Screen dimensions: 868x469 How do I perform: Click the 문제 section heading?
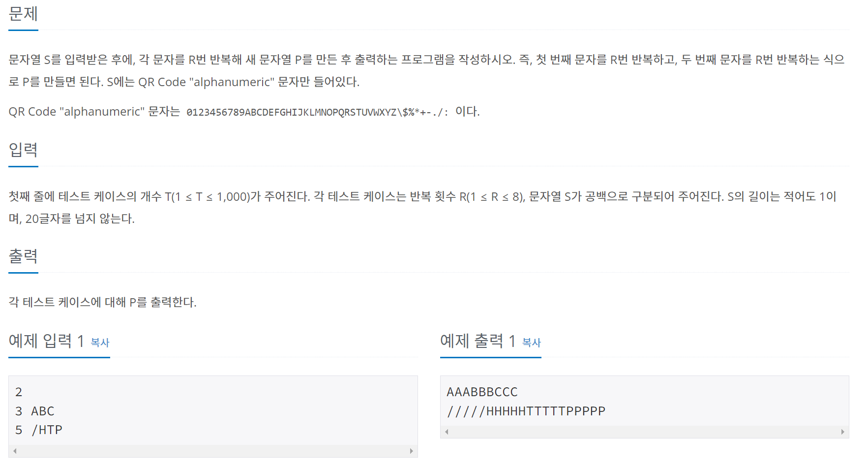(23, 13)
